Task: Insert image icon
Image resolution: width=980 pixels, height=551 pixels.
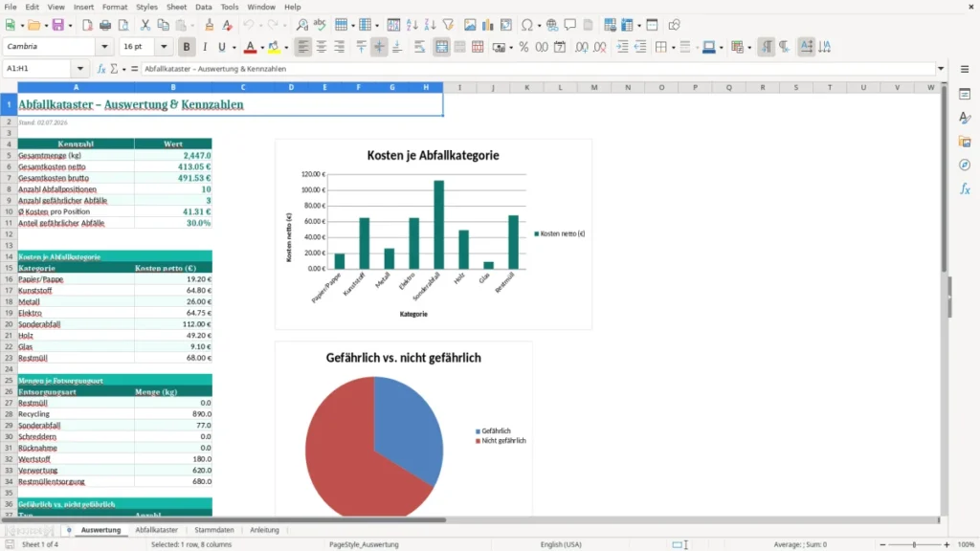Action: (470, 25)
